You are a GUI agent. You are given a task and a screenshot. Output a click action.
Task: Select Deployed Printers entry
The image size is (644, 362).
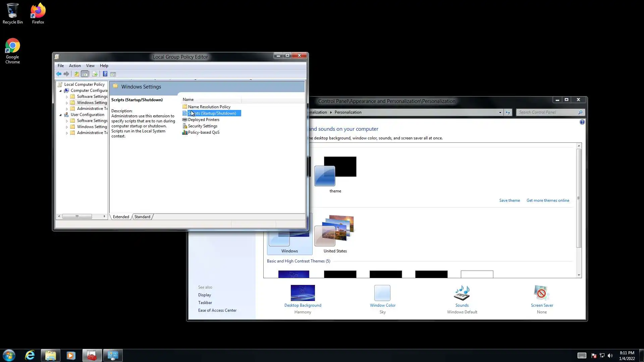point(203,120)
